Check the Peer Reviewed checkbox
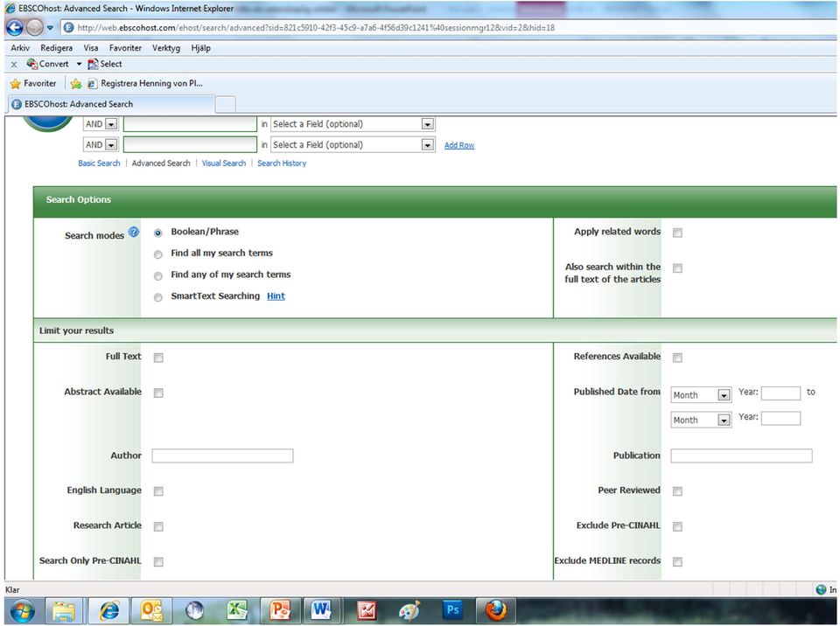 [x=677, y=491]
